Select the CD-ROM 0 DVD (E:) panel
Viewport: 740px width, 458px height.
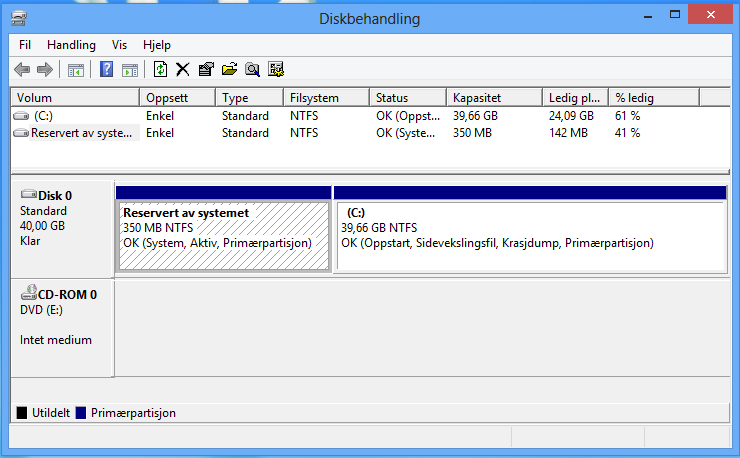click(x=62, y=328)
